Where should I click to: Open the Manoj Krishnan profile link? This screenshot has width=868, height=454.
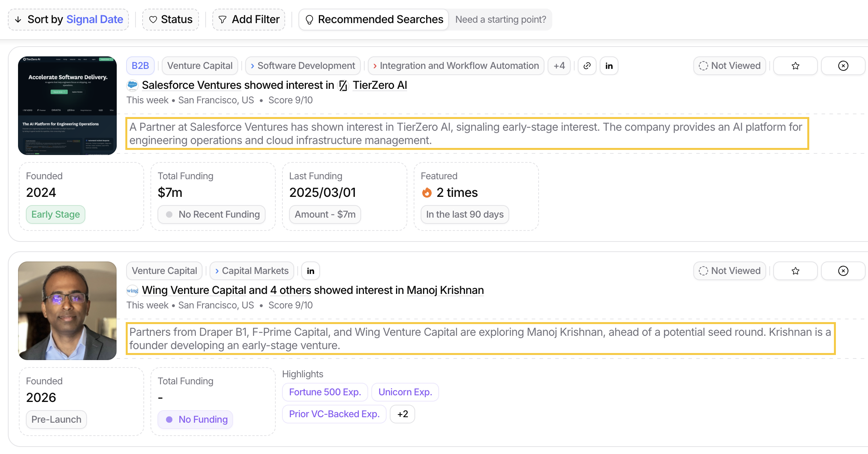(445, 290)
